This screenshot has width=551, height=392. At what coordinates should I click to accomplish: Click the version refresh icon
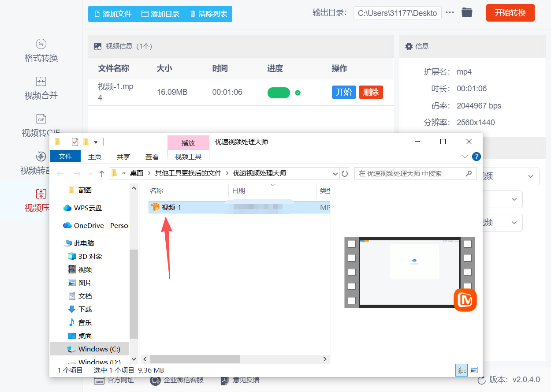coord(481,380)
